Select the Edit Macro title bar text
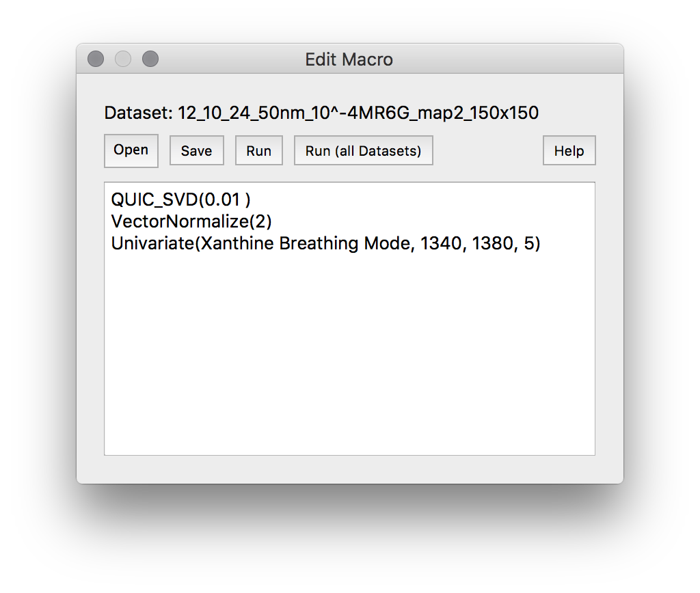The width and height of the screenshot is (700, 593). click(x=349, y=59)
